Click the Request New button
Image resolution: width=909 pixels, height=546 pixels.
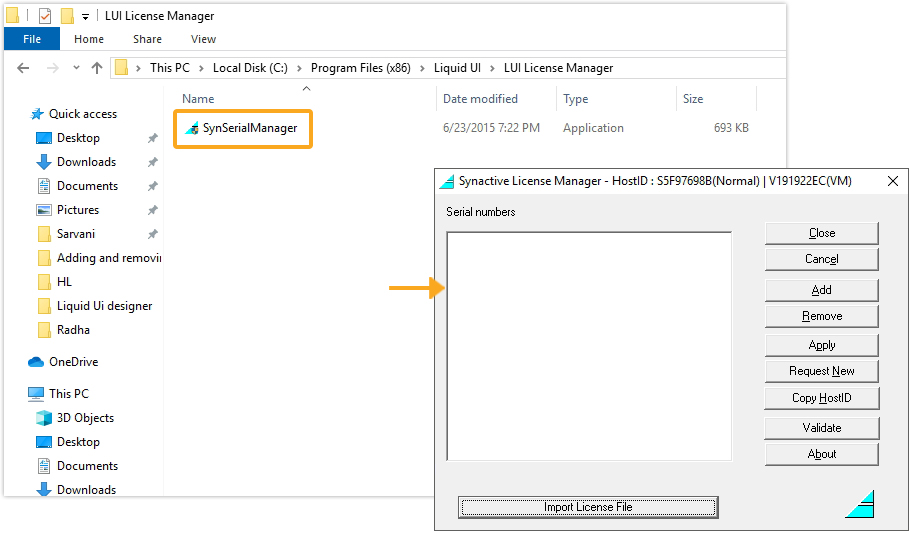click(x=821, y=371)
